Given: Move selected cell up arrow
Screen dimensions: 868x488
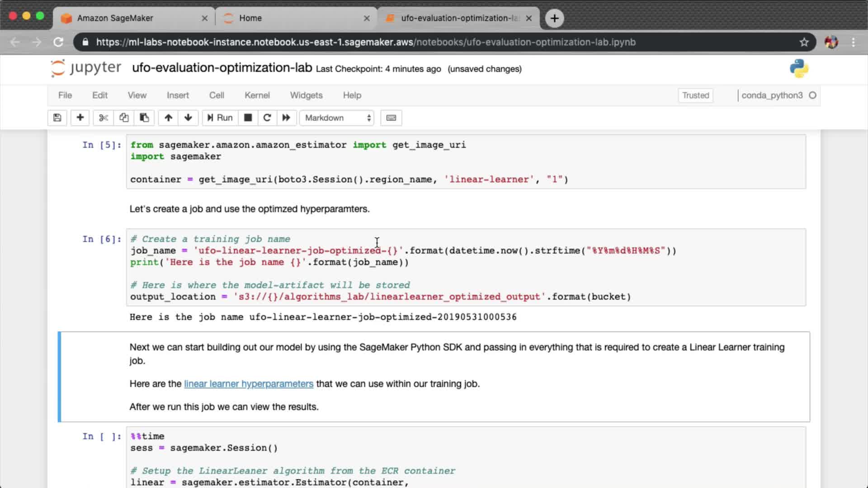Looking at the screenshot, I should point(168,118).
